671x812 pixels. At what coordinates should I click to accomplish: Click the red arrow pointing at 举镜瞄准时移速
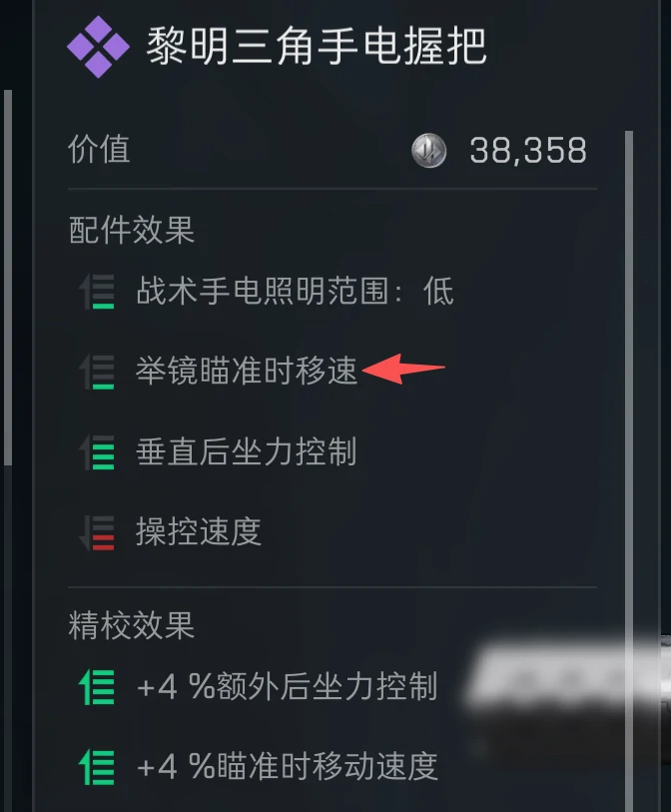click(403, 369)
